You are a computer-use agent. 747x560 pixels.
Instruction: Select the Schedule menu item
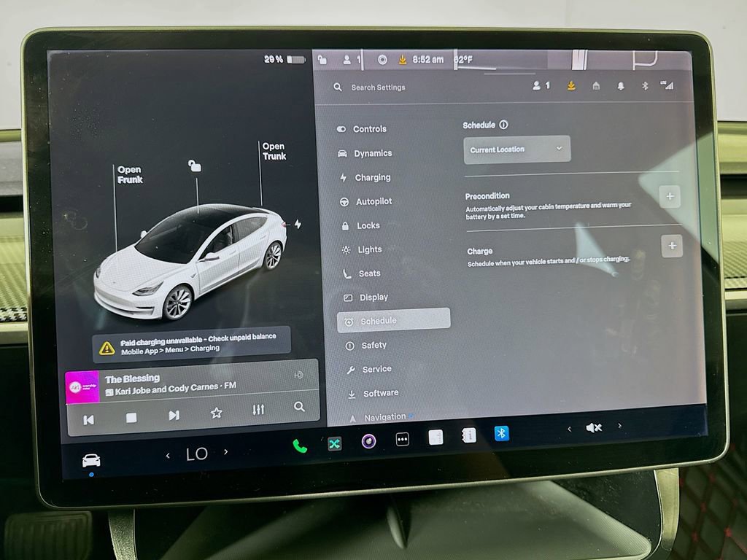tap(393, 321)
